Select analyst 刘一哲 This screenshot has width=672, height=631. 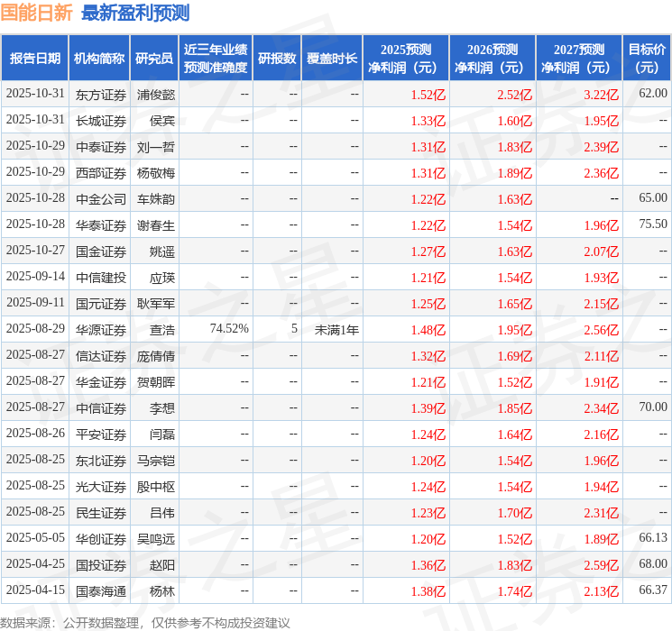click(x=156, y=147)
